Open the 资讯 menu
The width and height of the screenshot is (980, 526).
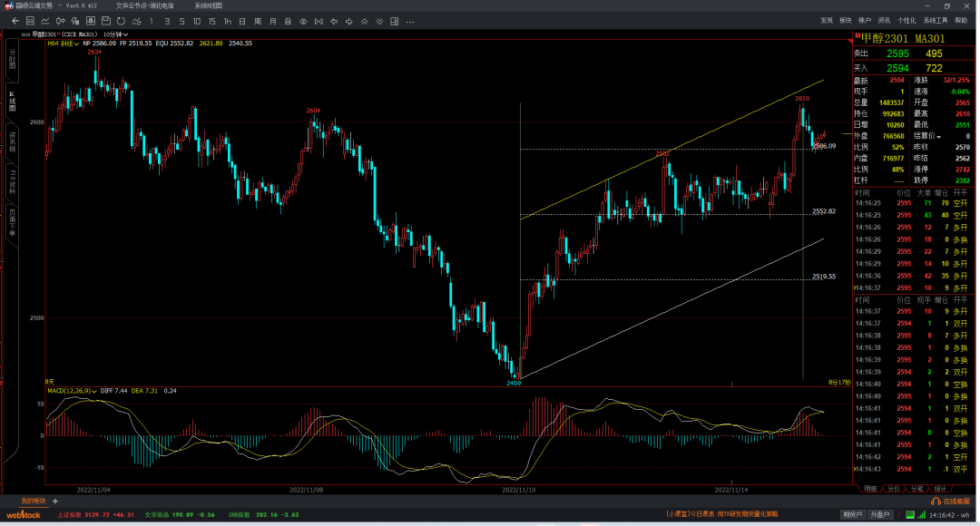tap(884, 21)
